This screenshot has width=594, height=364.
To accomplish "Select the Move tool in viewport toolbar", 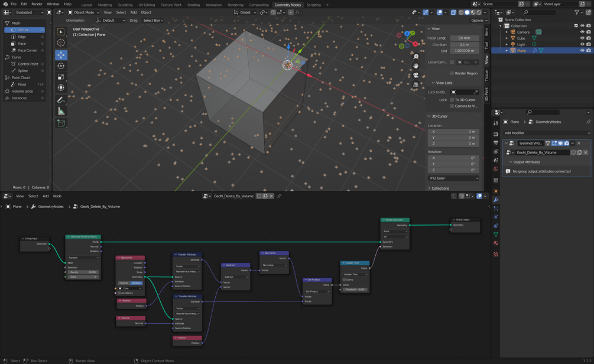I will point(61,55).
